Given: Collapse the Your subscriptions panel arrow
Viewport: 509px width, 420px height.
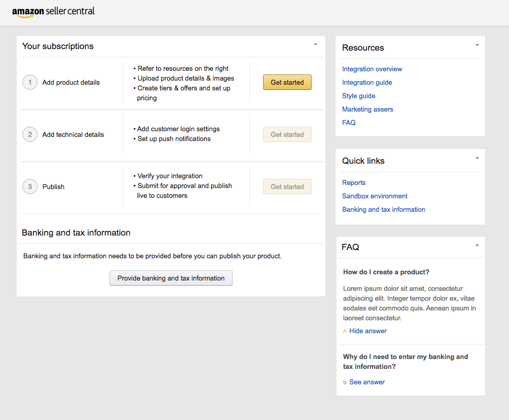Looking at the screenshot, I should [x=315, y=44].
